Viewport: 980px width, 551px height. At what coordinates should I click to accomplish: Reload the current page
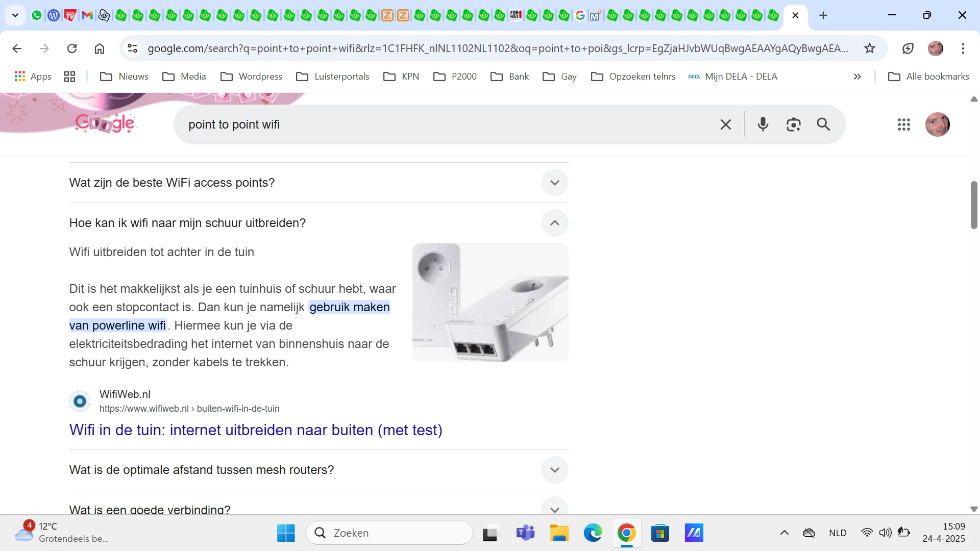72,48
